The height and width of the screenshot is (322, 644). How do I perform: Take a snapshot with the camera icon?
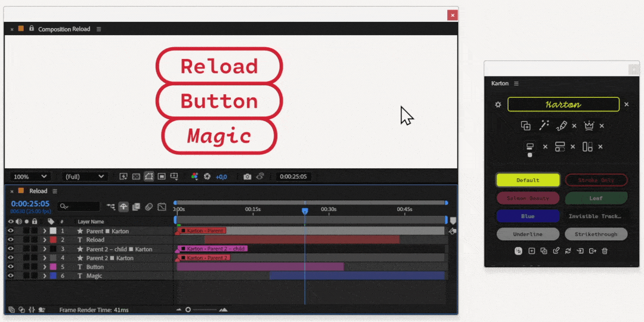pyautogui.click(x=247, y=177)
